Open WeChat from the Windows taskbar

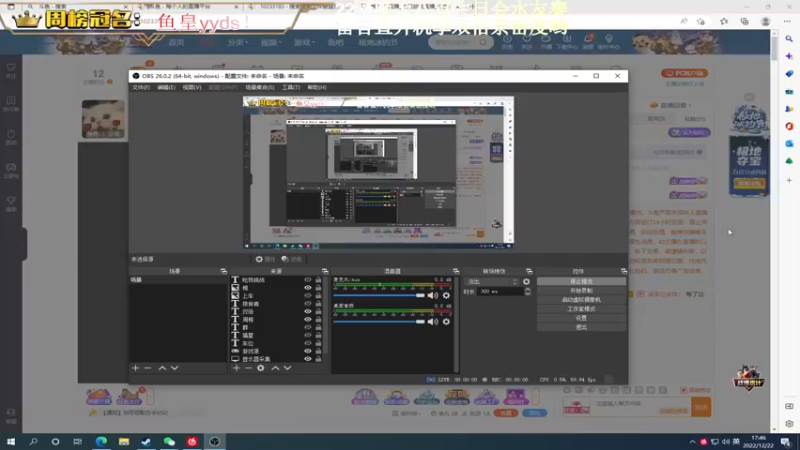[x=169, y=441]
